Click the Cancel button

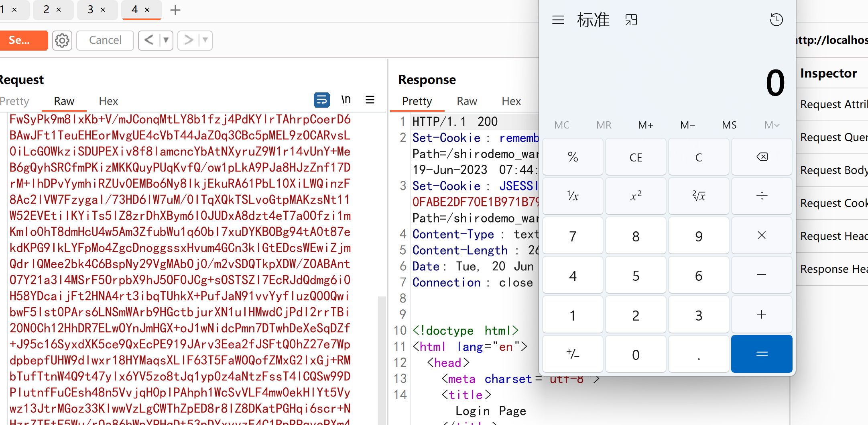point(105,40)
